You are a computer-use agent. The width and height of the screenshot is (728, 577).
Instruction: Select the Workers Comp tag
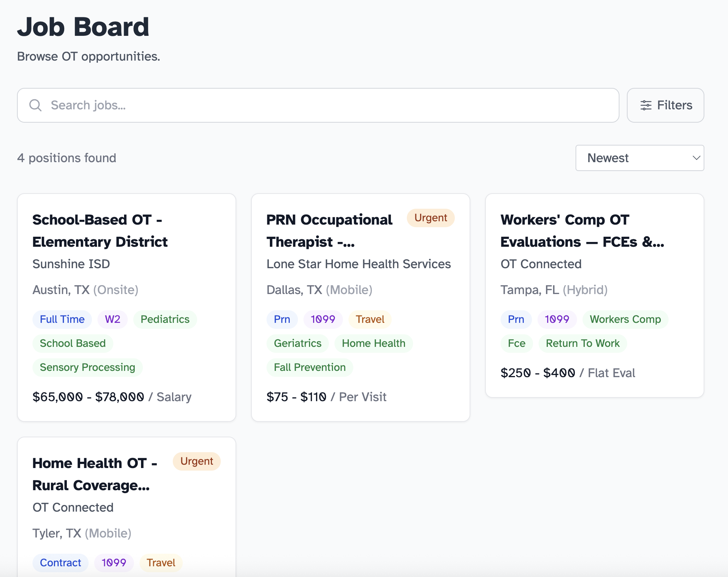pos(625,319)
